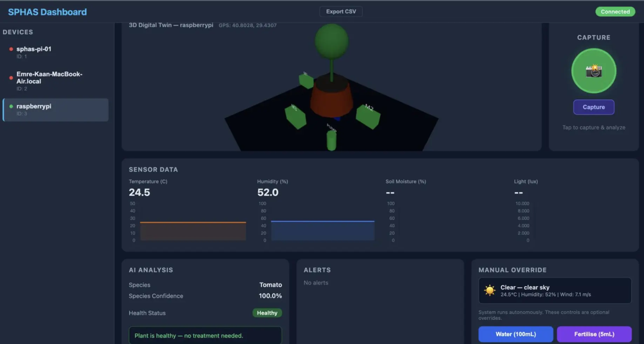This screenshot has height=344, width=644.
Task: Click the ALERTS heading
Action: pos(317,270)
